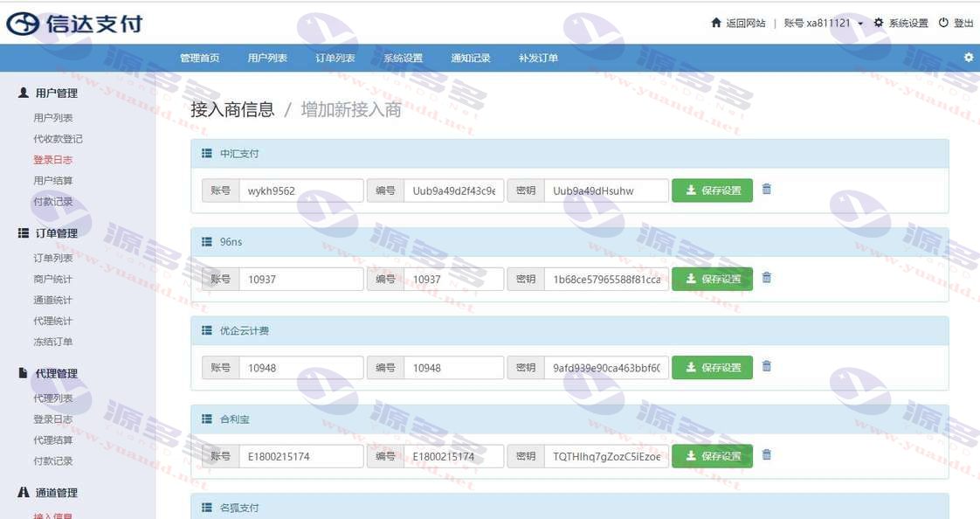Image resolution: width=980 pixels, height=519 pixels.
Task: Click the 增加新接入商 link
Action: coord(351,109)
